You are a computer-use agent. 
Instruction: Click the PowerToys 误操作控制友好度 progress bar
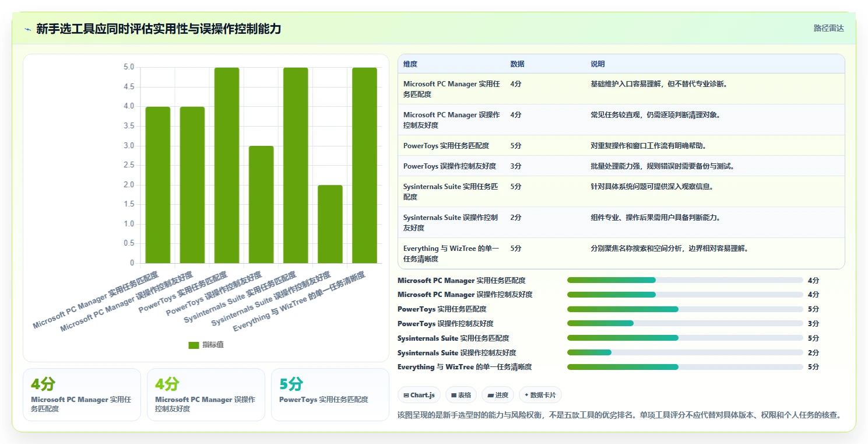pos(685,324)
